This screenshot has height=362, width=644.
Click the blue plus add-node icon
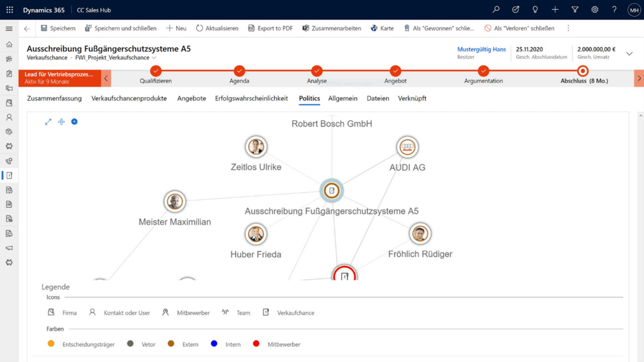(x=74, y=122)
